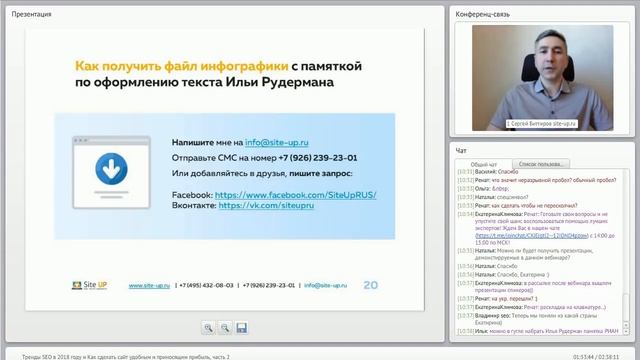Click the Site UP logo on the slide
The height and width of the screenshot is (360, 640).
click(x=89, y=285)
